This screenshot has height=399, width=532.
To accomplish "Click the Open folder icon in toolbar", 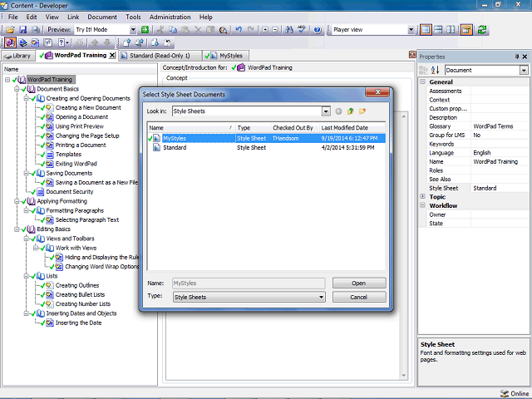I will (11, 30).
